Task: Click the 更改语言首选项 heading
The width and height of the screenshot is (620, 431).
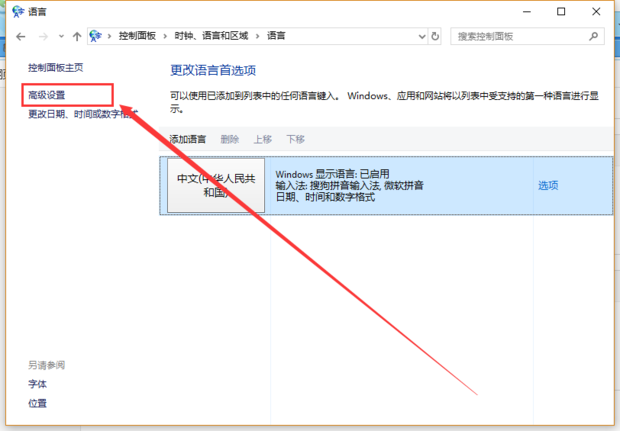Action: 213,70
